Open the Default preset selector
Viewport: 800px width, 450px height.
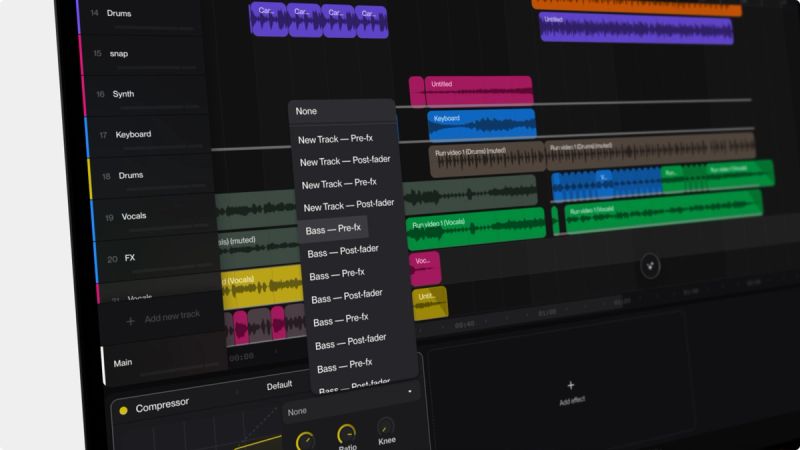[279, 386]
